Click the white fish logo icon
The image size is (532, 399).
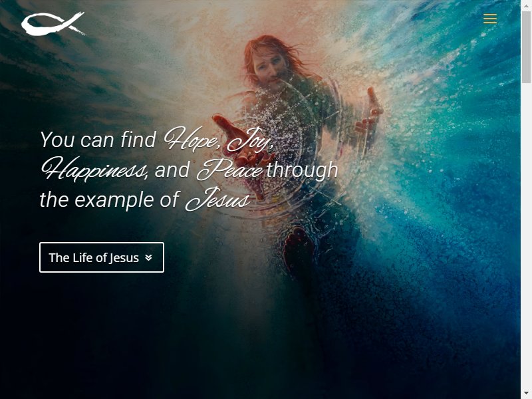53,24
